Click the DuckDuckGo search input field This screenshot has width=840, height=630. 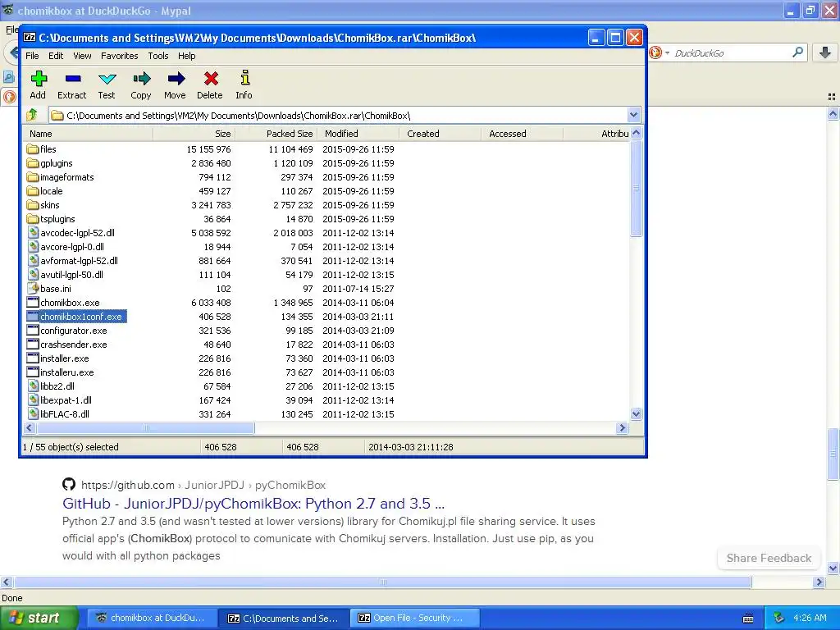click(729, 52)
